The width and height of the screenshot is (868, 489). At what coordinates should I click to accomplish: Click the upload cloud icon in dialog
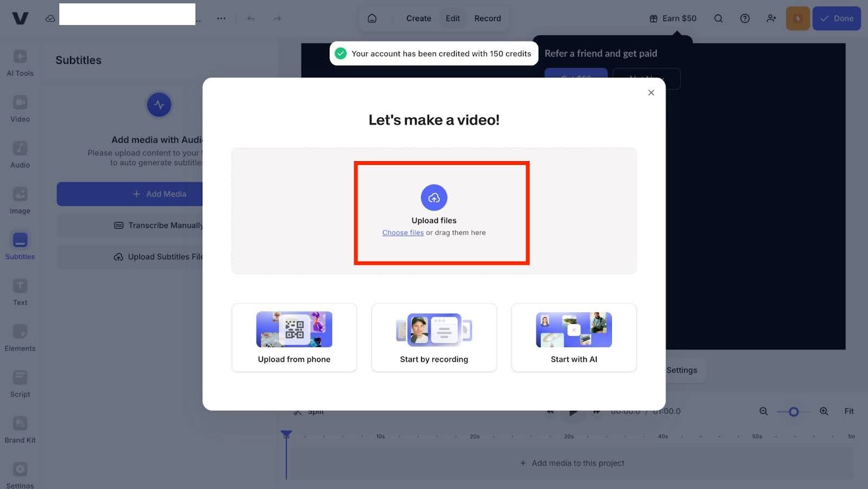point(434,198)
